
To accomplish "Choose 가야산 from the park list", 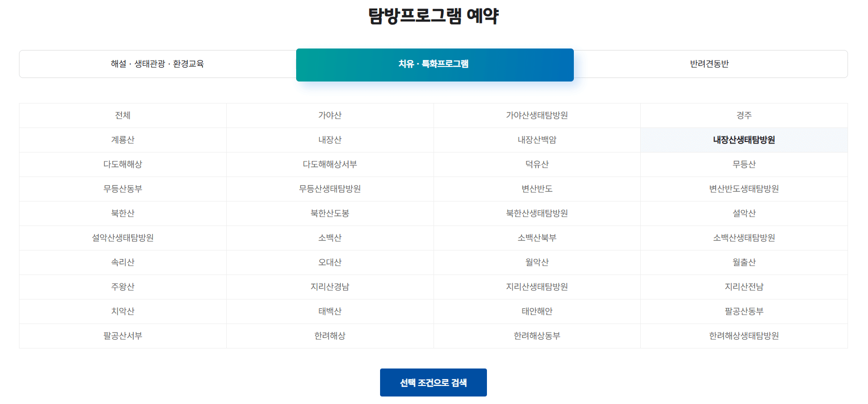I will point(331,115).
